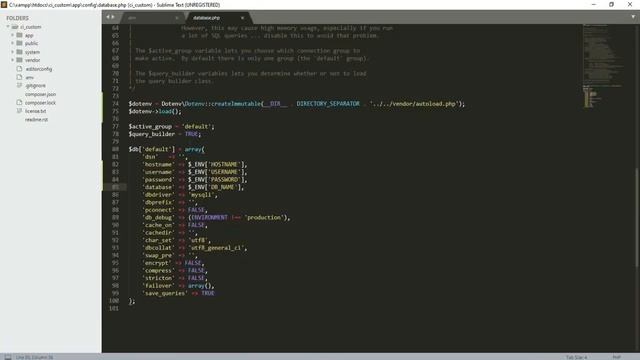
Task: Open the tab list dropdown arrow
Action: [633, 17]
